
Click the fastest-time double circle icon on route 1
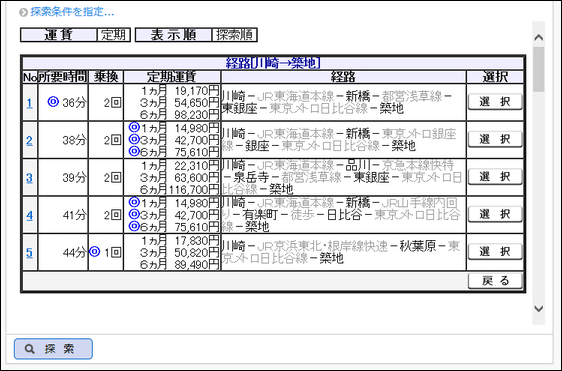pos(53,102)
